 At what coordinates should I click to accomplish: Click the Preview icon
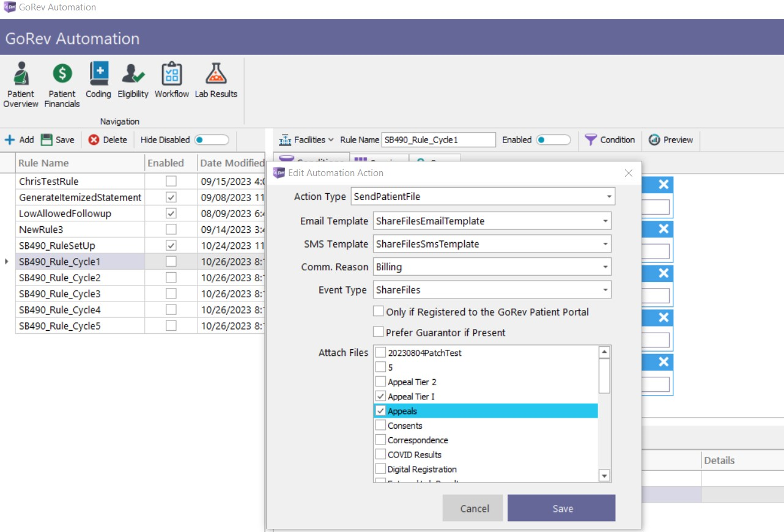pyautogui.click(x=654, y=139)
